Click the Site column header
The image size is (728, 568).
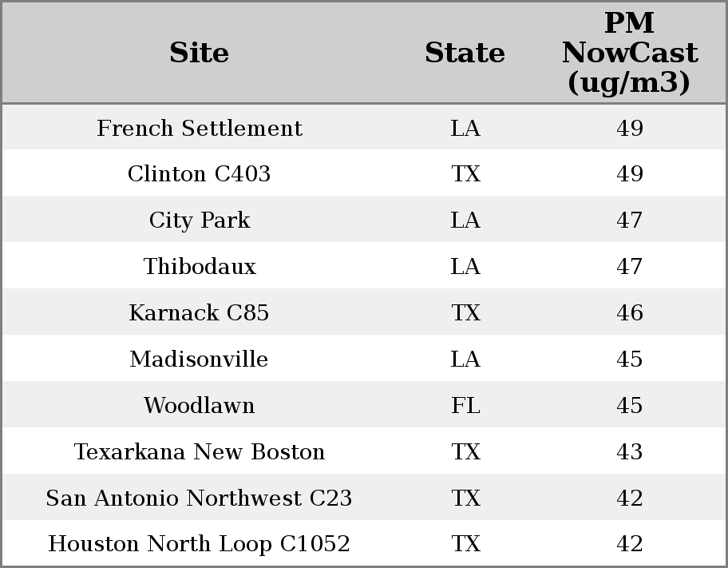199,53
